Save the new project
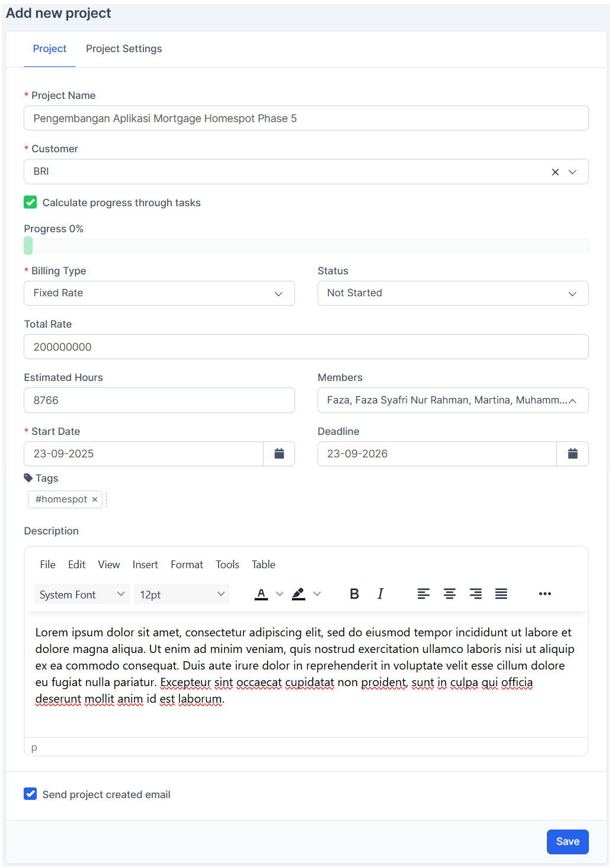Viewport: 612px width, 868px height. pos(567,841)
